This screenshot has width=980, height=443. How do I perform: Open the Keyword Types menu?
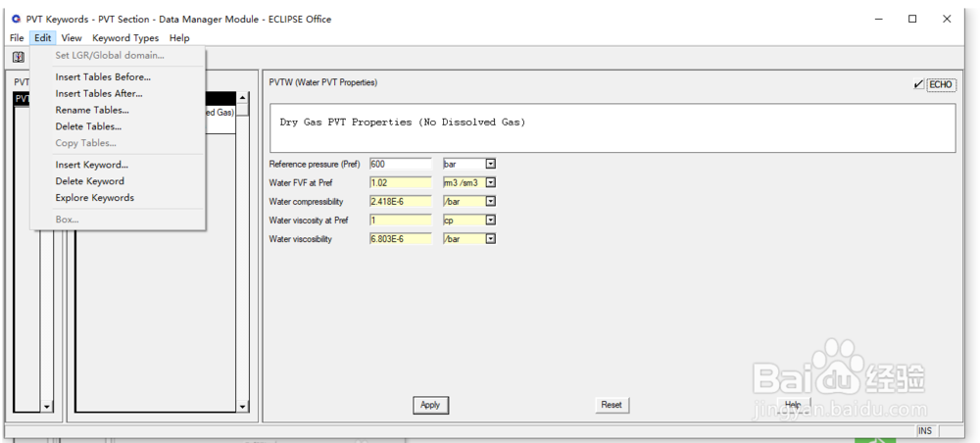125,38
